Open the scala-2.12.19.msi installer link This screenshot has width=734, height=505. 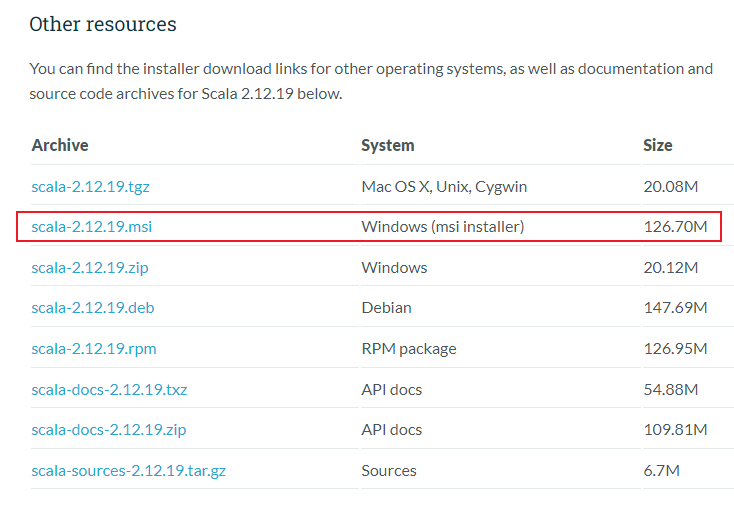click(x=92, y=227)
